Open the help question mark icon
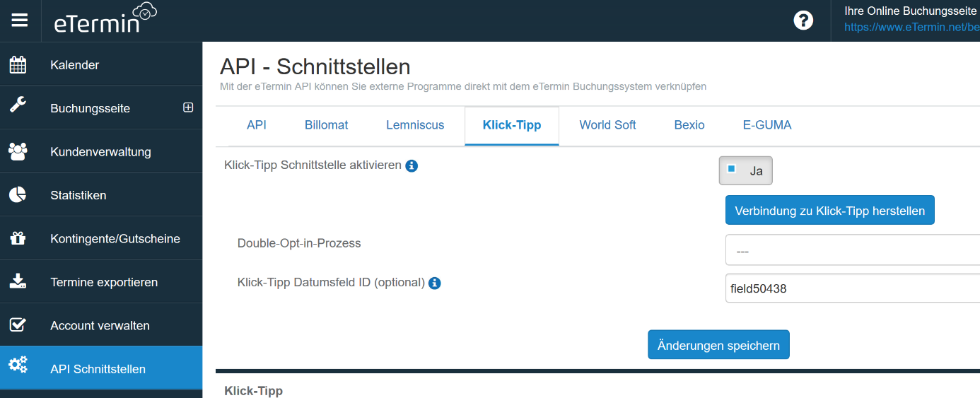Image resolution: width=980 pixels, height=398 pixels. tap(803, 21)
